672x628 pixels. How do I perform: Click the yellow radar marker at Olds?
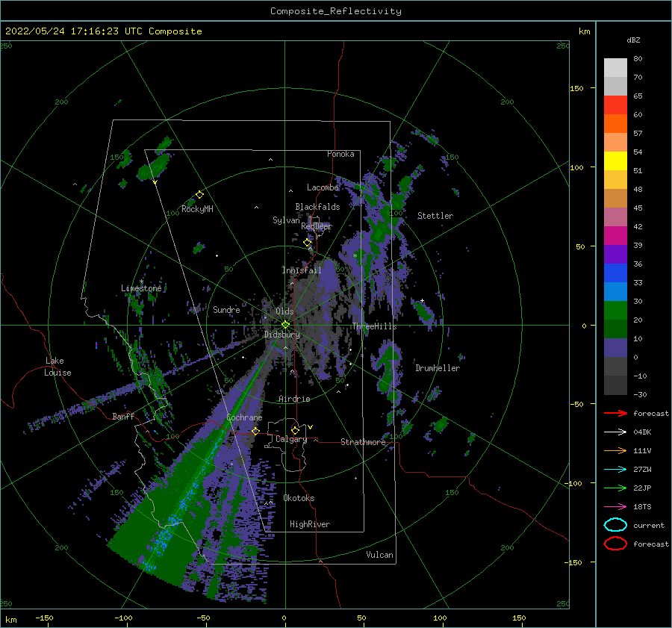(x=285, y=325)
